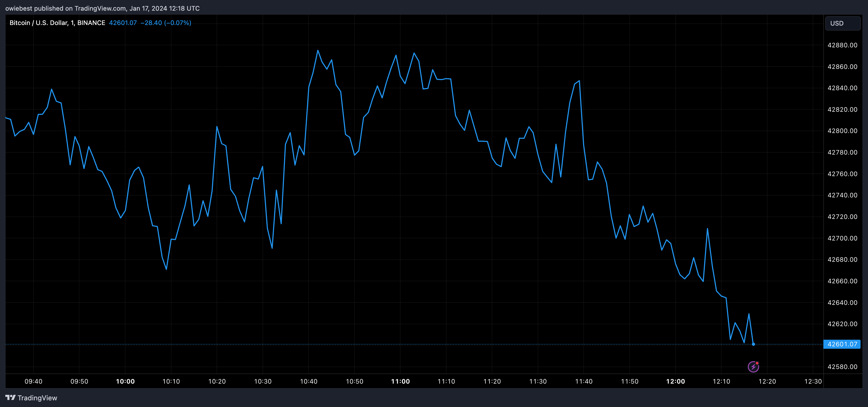Open the USD currency selector
This screenshot has width=868, height=407.
[x=843, y=23]
